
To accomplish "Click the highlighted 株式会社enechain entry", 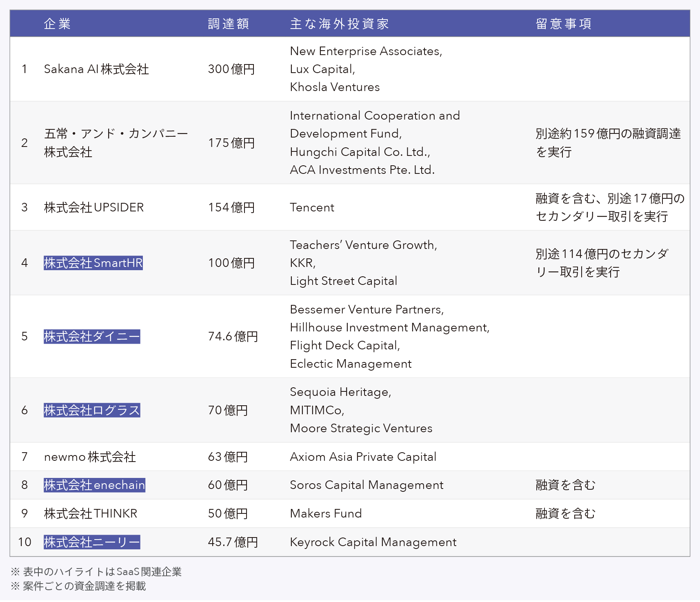I will 94,485.
